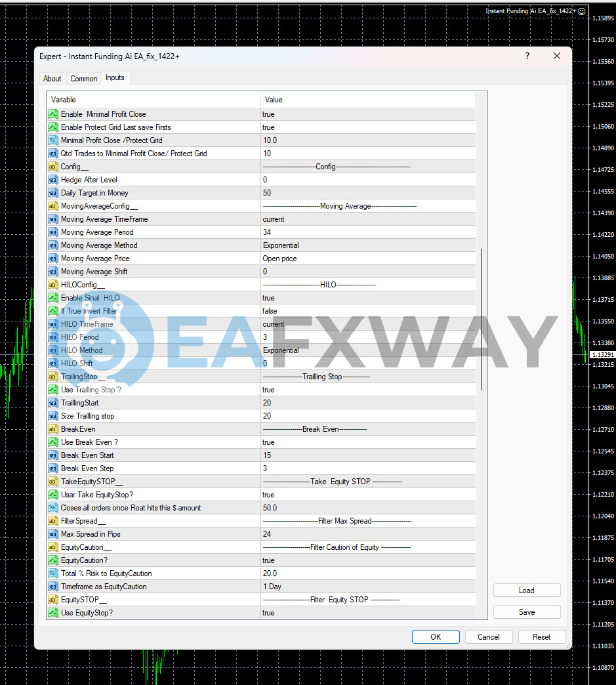Screen dimensions: 616x685
Task: Click the OK button
Action: [436, 636]
